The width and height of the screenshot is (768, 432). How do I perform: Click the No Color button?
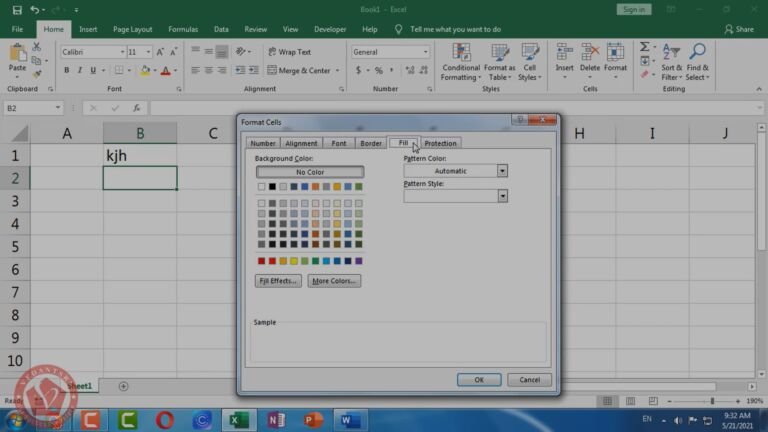310,172
